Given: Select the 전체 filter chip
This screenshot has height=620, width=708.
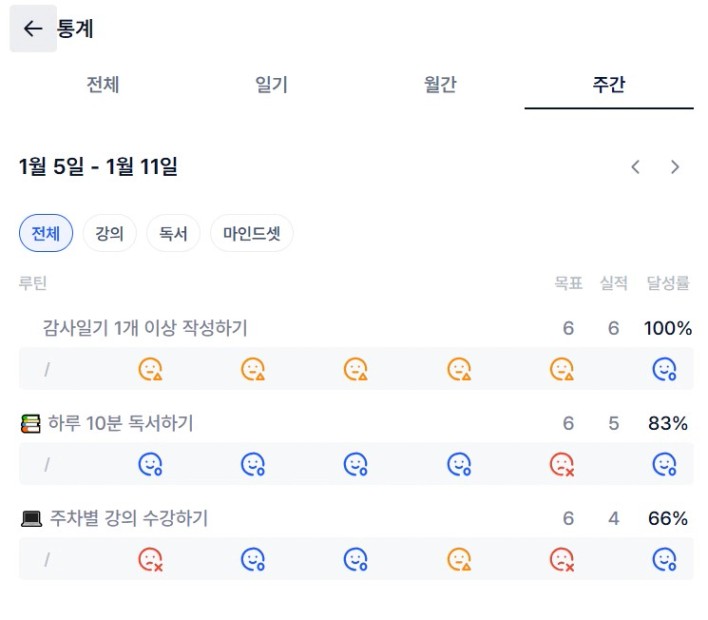Looking at the screenshot, I should point(46,234).
